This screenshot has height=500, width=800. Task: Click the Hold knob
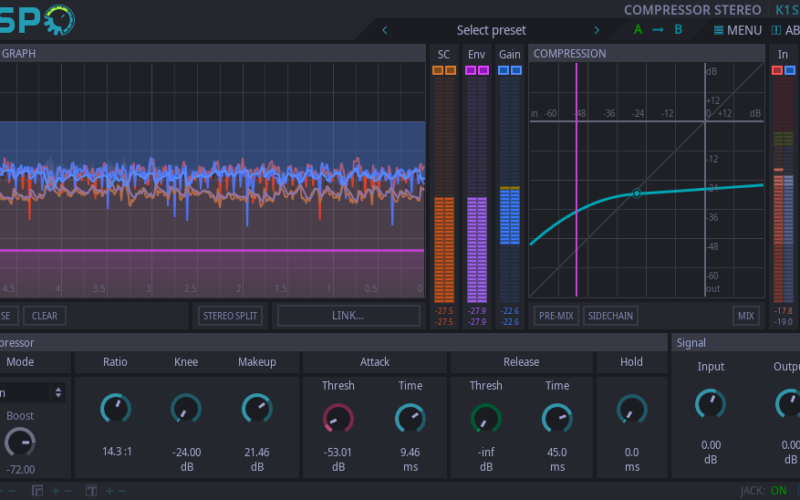(631, 408)
